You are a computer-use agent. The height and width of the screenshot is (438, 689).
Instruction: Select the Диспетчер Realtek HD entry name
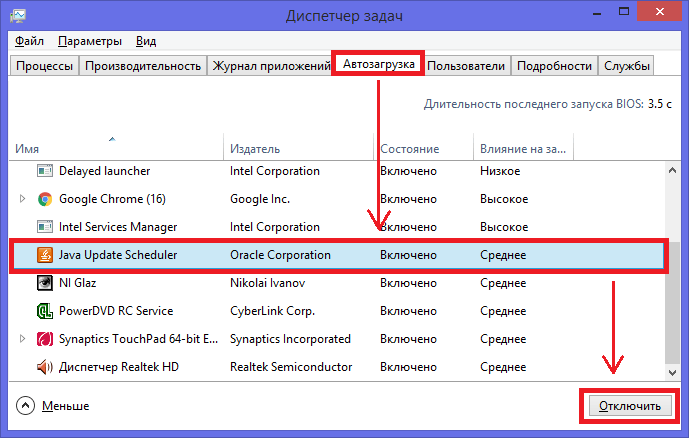click(x=119, y=367)
